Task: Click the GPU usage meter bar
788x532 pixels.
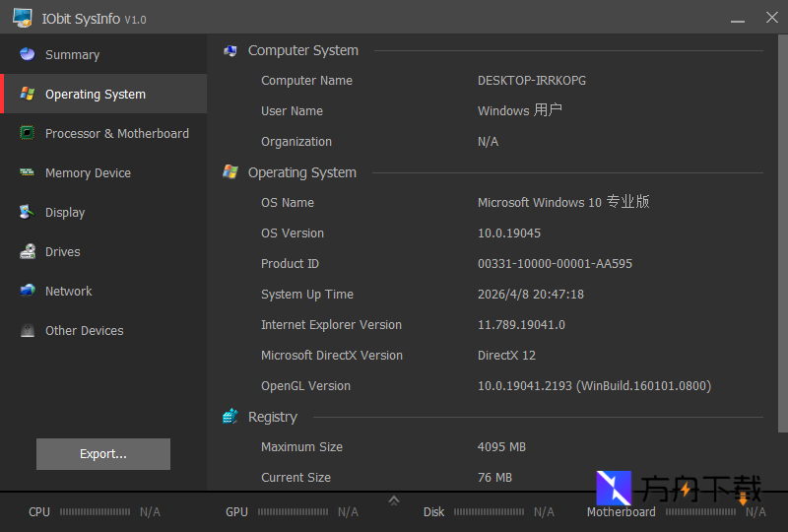Action: coord(293,512)
